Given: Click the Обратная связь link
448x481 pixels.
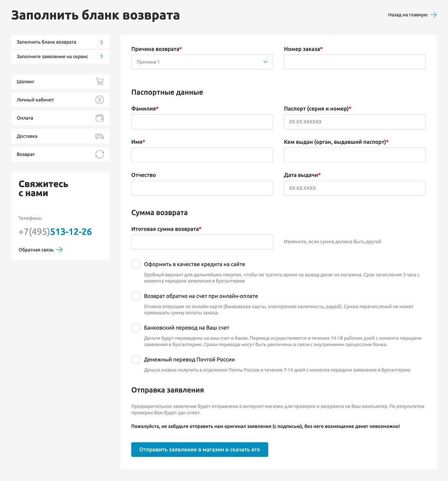Looking at the screenshot, I should pos(36,250).
